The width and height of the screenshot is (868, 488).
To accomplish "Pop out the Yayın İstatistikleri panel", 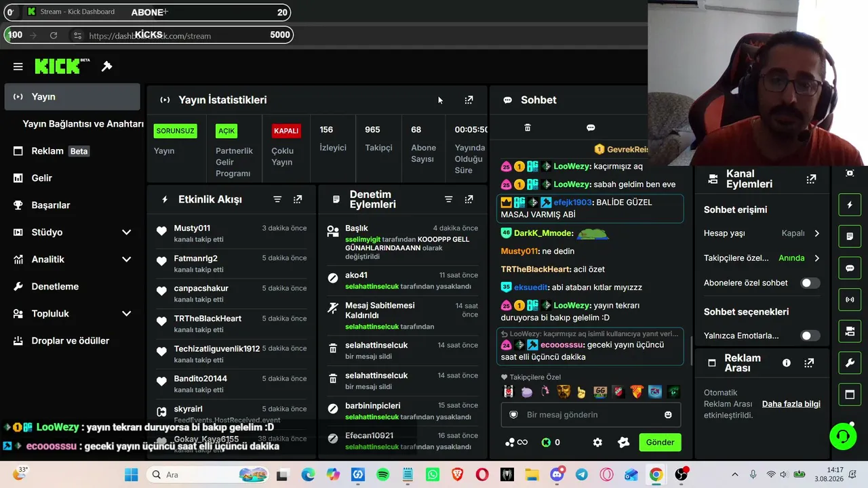I will coord(469,100).
